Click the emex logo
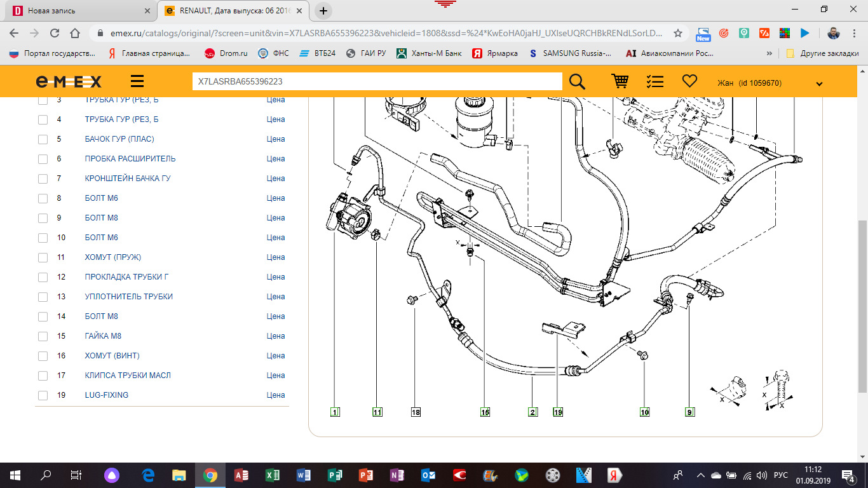 pyautogui.click(x=69, y=81)
